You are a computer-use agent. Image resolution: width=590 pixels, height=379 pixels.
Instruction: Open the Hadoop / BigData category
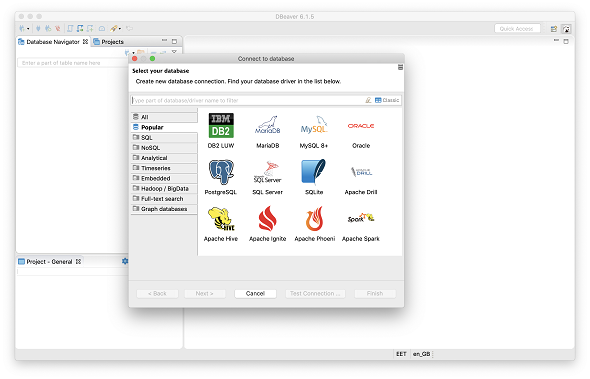164,188
